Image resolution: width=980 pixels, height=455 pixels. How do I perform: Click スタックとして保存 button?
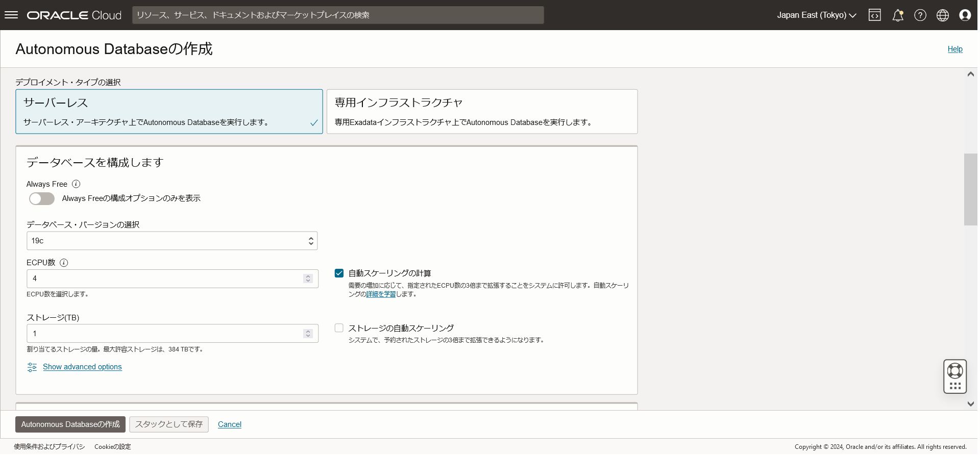click(169, 424)
